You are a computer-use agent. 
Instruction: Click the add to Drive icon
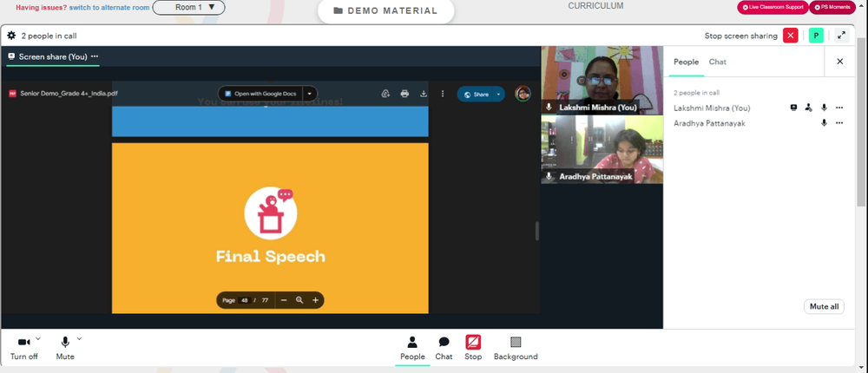pos(386,94)
